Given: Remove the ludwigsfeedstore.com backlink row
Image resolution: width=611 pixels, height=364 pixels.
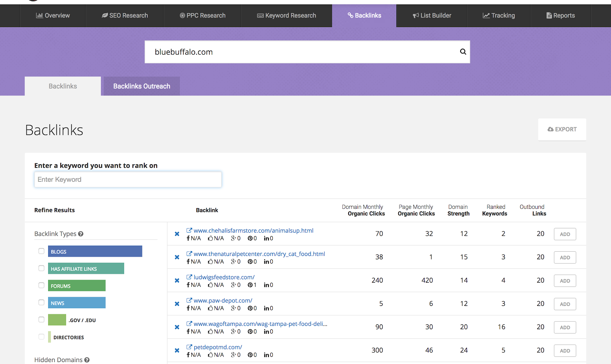Looking at the screenshot, I should (x=177, y=280).
